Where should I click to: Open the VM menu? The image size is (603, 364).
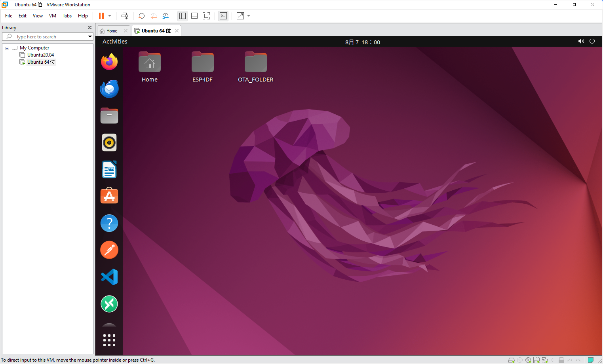click(53, 16)
